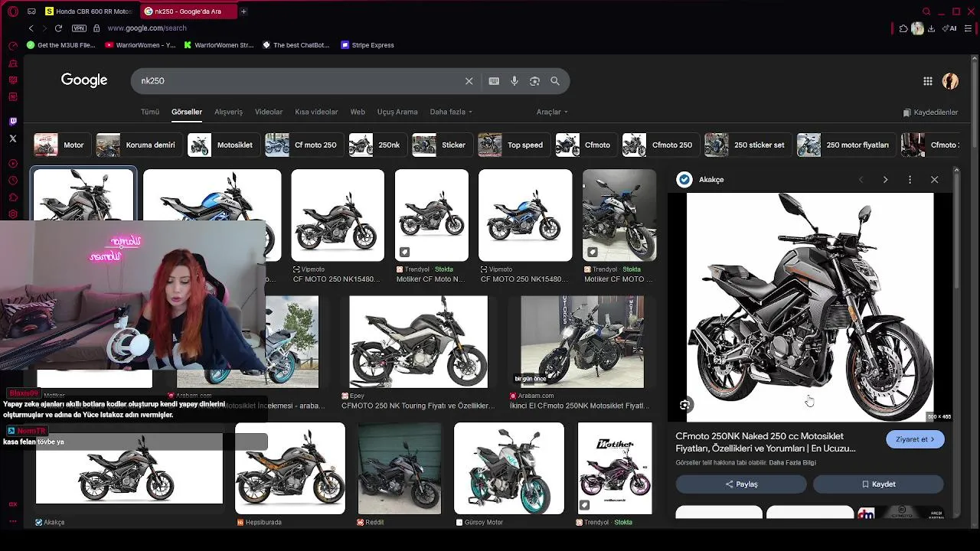This screenshot has width=980, height=551.
Task: Open CFmoto 250NK Naked title link
Action: pyautogui.click(x=766, y=442)
